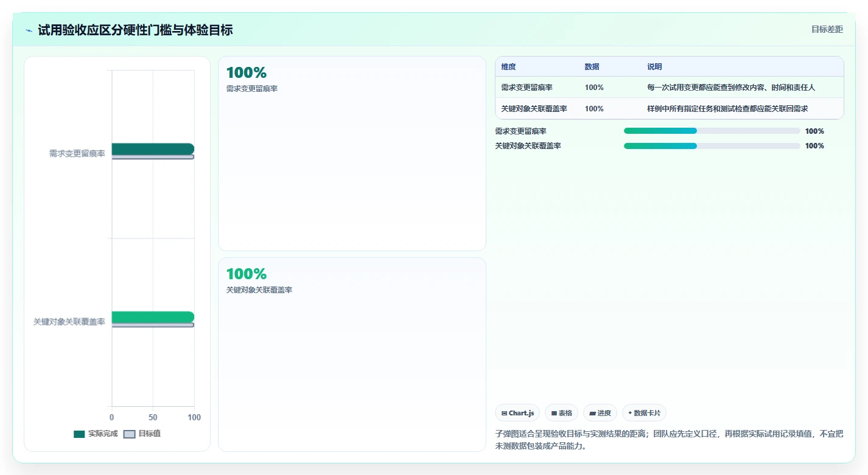Click the 进度 tag
Image resolution: width=868 pixels, height=475 pixels.
600,413
